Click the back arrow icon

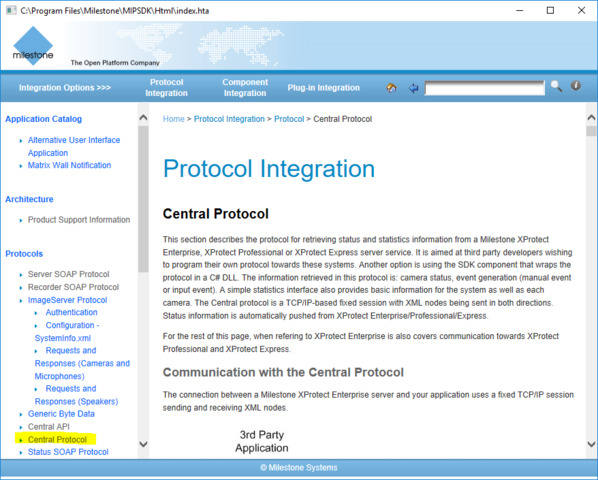pos(413,88)
